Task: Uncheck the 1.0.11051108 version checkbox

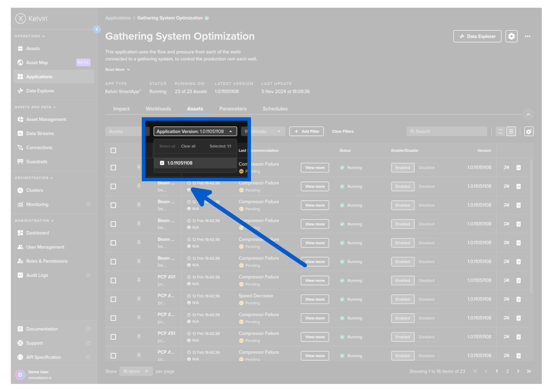Action: pos(162,163)
